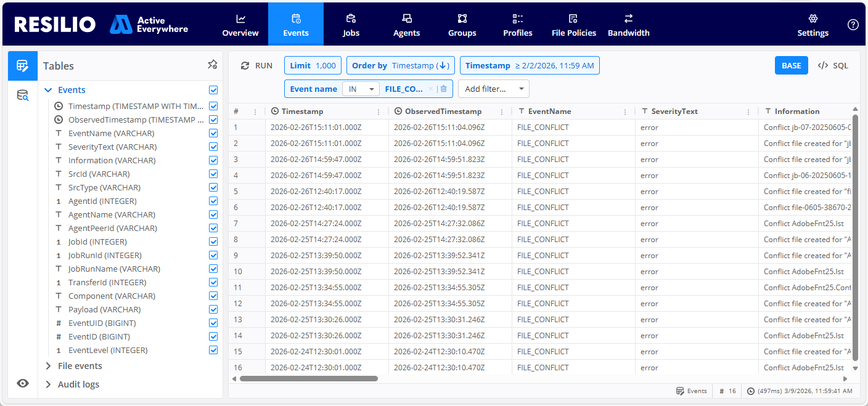Expand the Audit logs table

48,384
